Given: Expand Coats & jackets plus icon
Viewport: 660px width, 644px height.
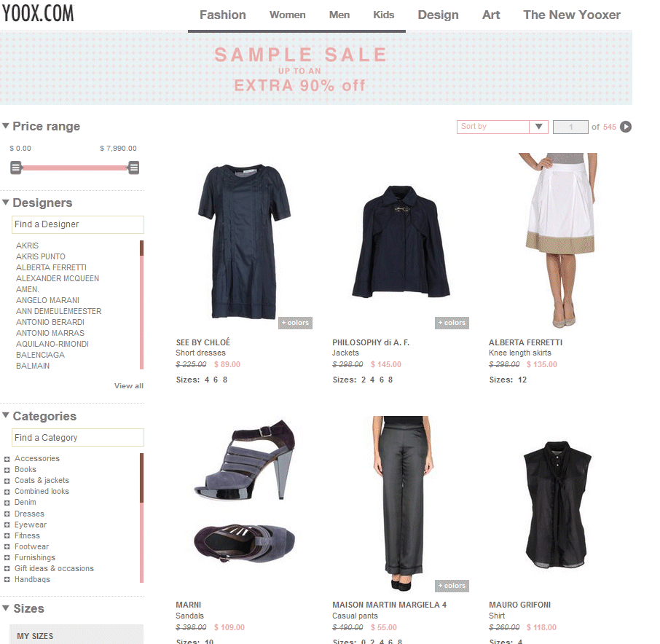Looking at the screenshot, I should click(x=7, y=481).
